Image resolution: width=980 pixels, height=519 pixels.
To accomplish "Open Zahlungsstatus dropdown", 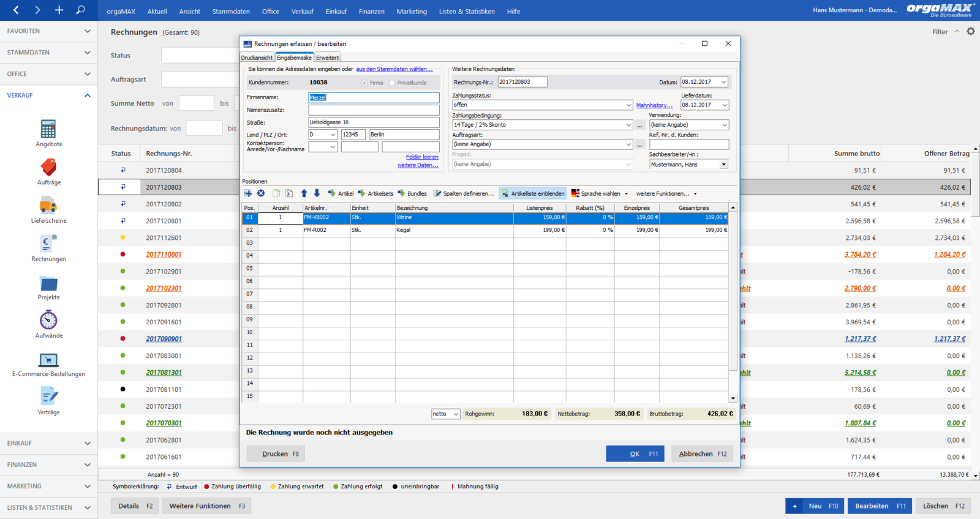I will tap(628, 105).
